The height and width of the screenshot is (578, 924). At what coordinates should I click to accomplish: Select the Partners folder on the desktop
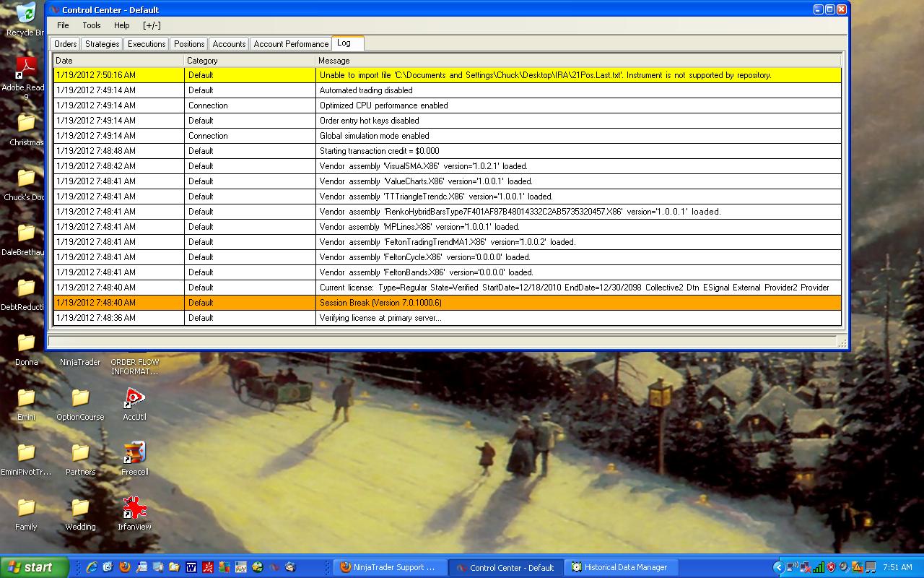pyautogui.click(x=80, y=458)
